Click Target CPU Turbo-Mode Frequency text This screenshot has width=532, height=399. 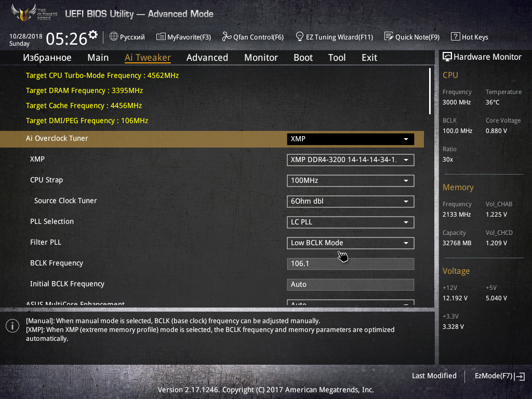pyautogui.click(x=102, y=76)
